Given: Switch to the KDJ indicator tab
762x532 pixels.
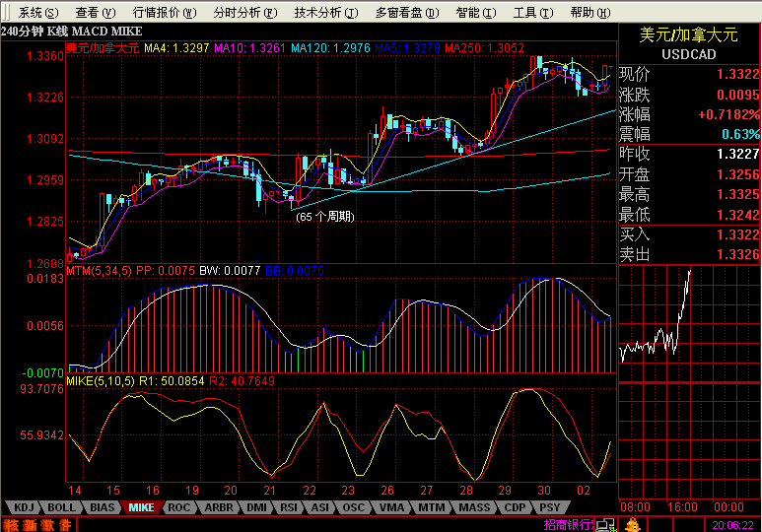Looking at the screenshot, I should [x=24, y=507].
